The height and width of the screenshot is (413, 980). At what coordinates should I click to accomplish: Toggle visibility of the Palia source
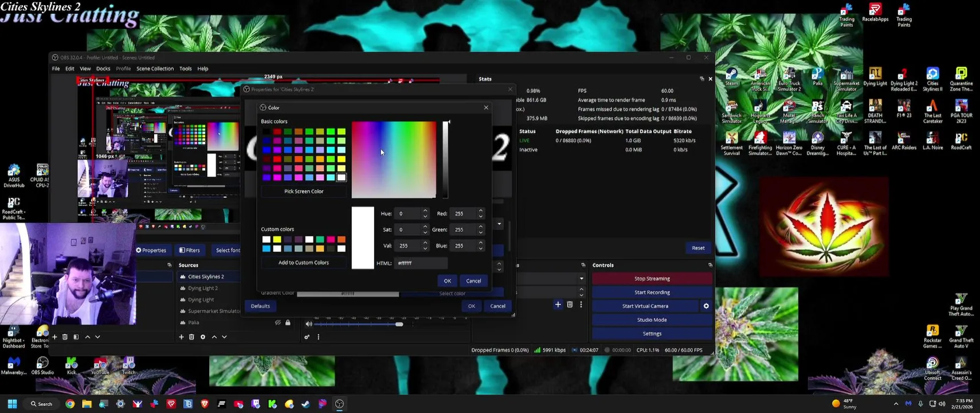[x=278, y=322]
